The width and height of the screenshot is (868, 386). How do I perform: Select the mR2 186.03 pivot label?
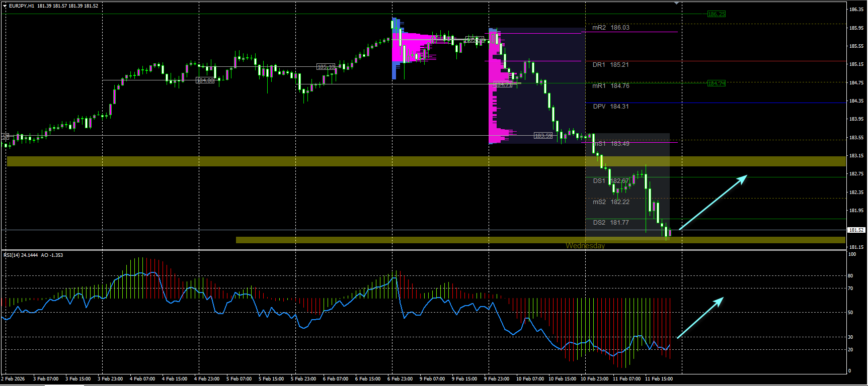pos(611,28)
